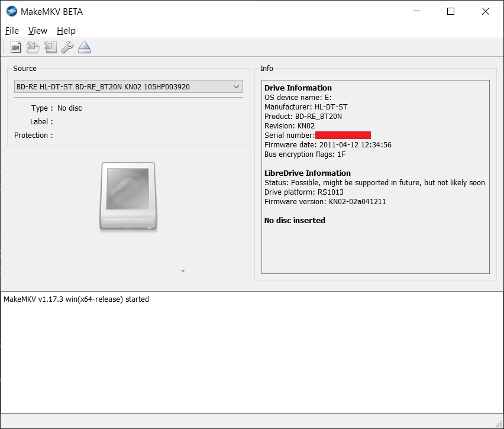Click the large optical drive image
The image size is (504, 429).
click(x=128, y=196)
